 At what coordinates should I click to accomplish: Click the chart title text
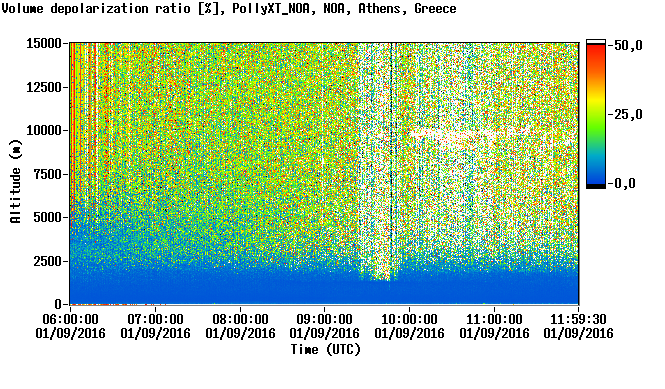(x=229, y=8)
